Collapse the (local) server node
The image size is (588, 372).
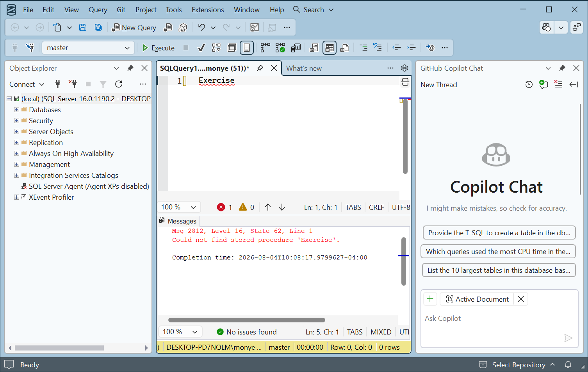click(x=9, y=99)
